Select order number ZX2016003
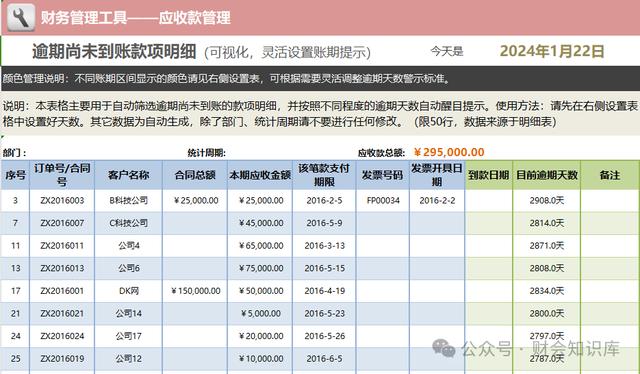The height and width of the screenshot is (374, 640). tap(62, 200)
